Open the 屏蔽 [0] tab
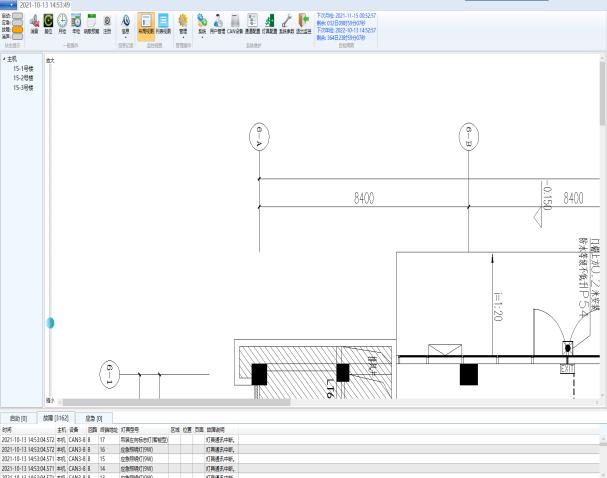This screenshot has width=607, height=478. 93,417
